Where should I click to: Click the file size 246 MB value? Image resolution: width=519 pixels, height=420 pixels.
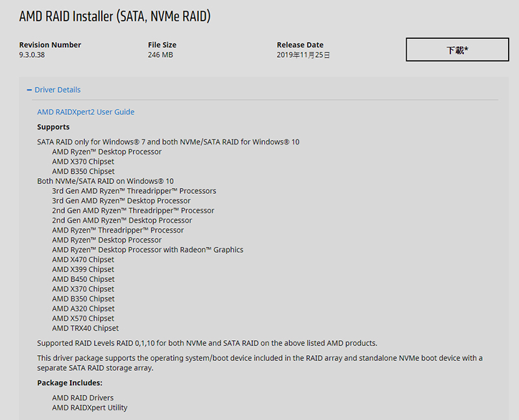(x=160, y=55)
